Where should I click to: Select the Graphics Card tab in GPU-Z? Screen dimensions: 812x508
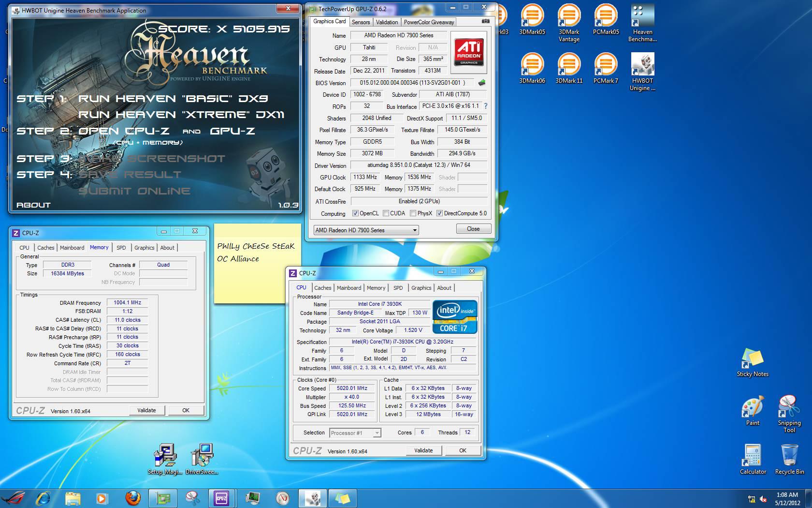330,21
